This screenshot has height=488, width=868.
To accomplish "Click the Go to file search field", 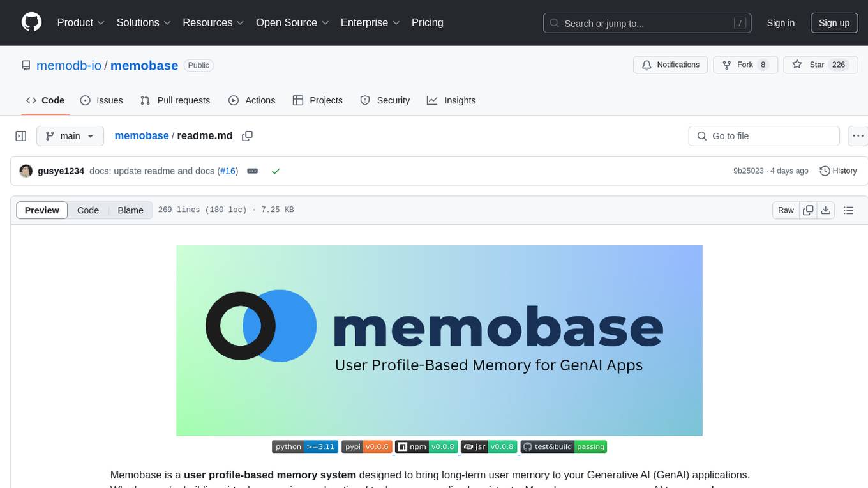I will (x=764, y=136).
